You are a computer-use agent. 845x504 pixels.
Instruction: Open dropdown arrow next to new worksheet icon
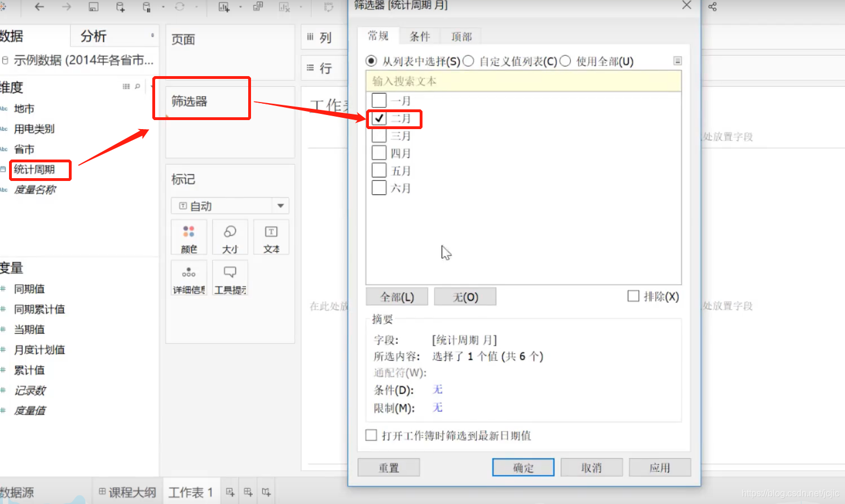(x=240, y=7)
